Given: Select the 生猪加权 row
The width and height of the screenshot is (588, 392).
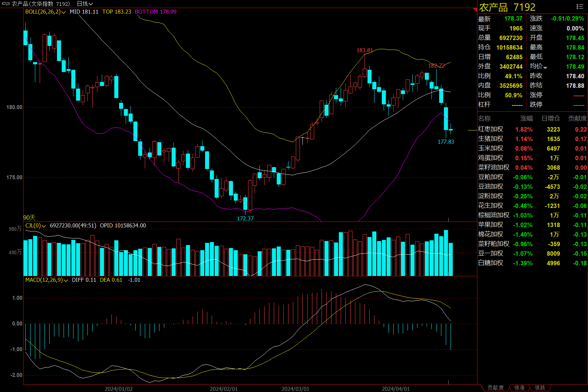Looking at the screenshot, I should 533,139.
